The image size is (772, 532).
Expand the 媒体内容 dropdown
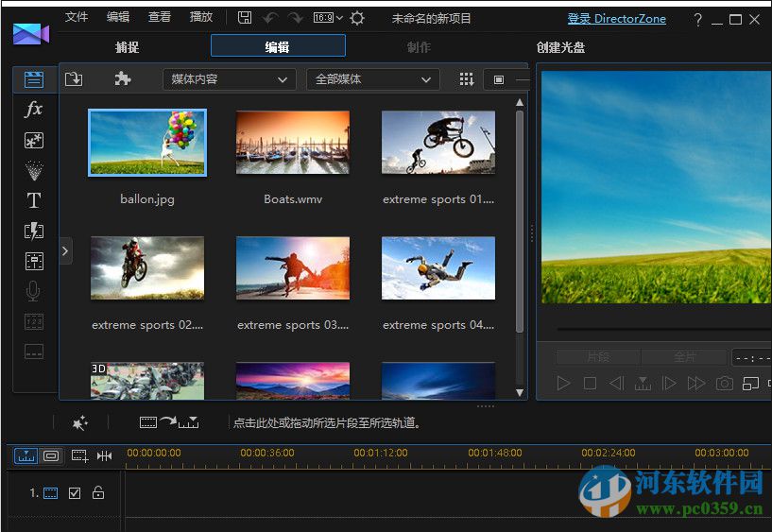click(229, 79)
